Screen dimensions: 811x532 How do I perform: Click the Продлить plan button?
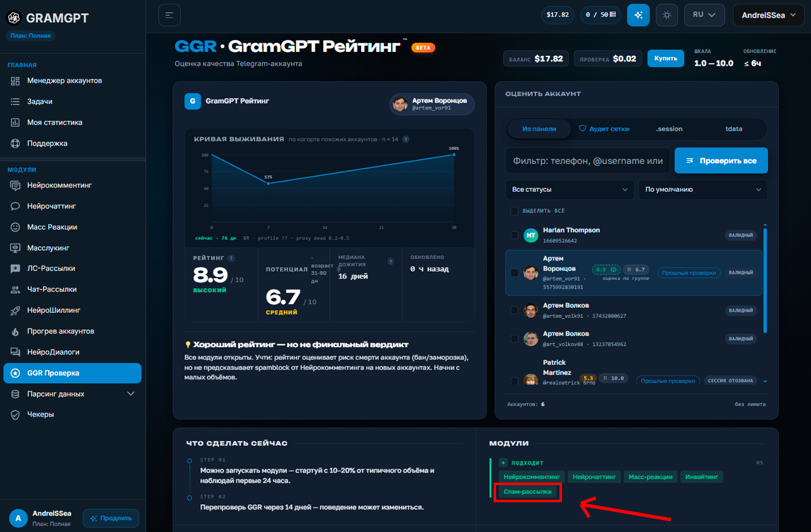pyautogui.click(x=111, y=518)
